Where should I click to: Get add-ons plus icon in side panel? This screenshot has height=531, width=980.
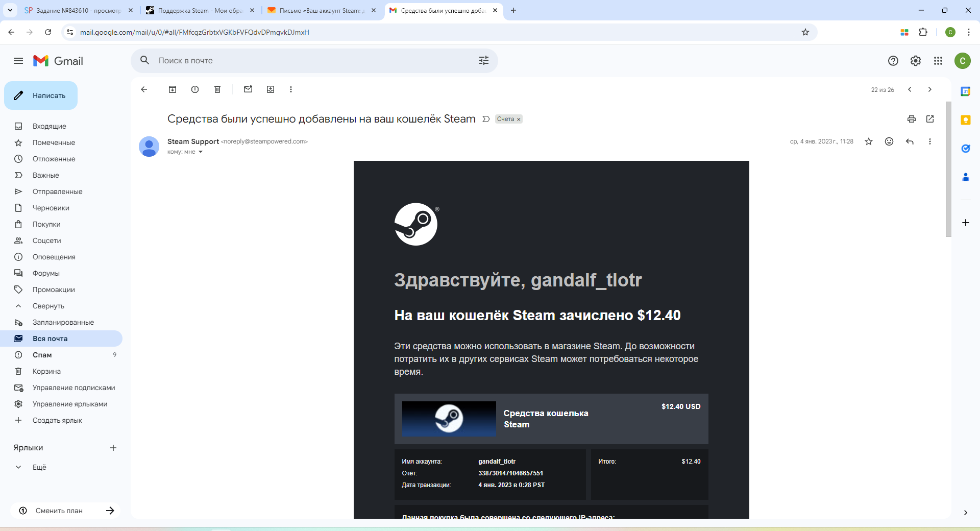point(965,223)
